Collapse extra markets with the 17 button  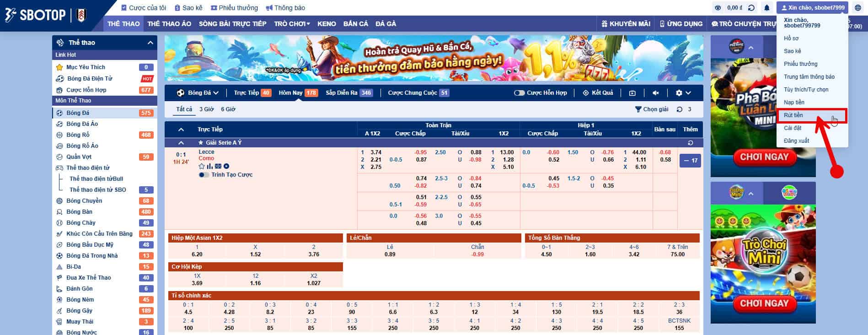(690, 161)
